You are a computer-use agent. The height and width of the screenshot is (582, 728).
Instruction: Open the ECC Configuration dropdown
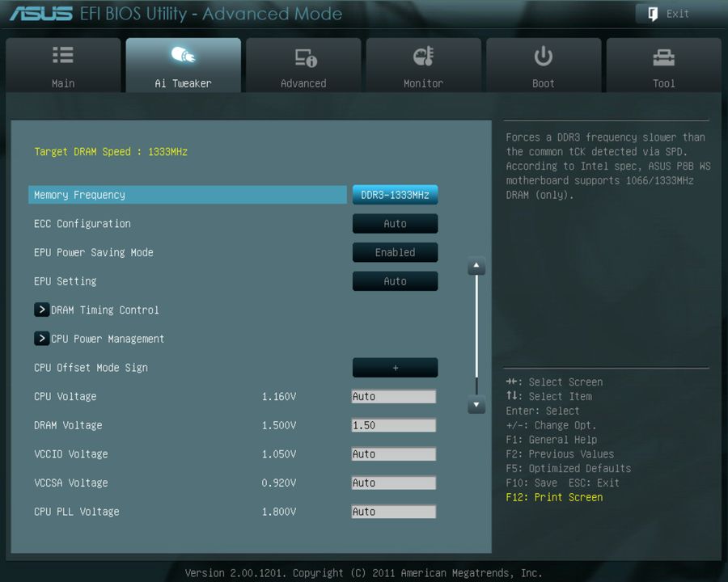point(395,223)
